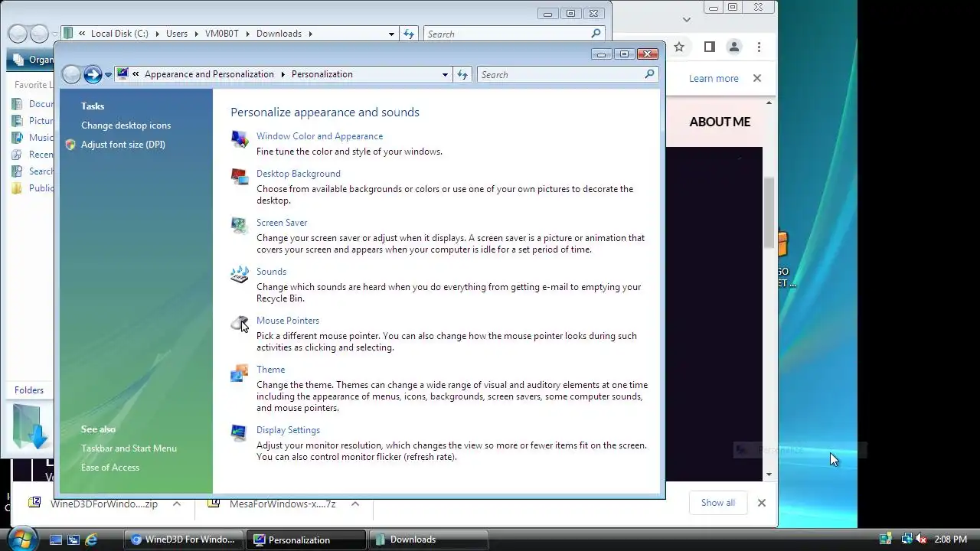This screenshot has width=980, height=551.
Task: Click Appearance and Personalization breadcrumb
Action: [209, 74]
